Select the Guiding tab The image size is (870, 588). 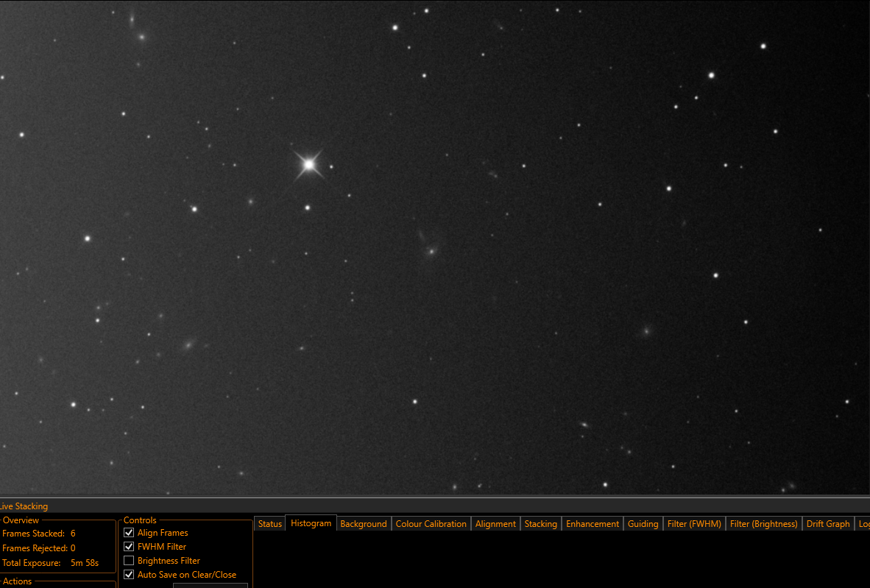click(x=643, y=524)
